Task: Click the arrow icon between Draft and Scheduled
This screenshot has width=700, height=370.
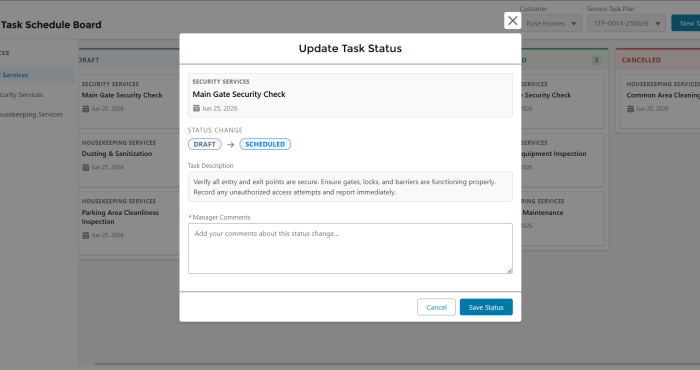Action: click(230, 145)
